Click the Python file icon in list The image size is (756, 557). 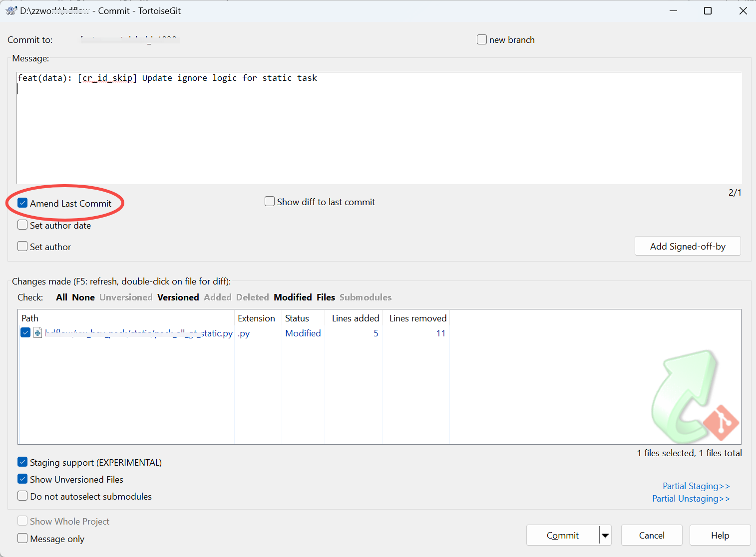[x=37, y=332]
